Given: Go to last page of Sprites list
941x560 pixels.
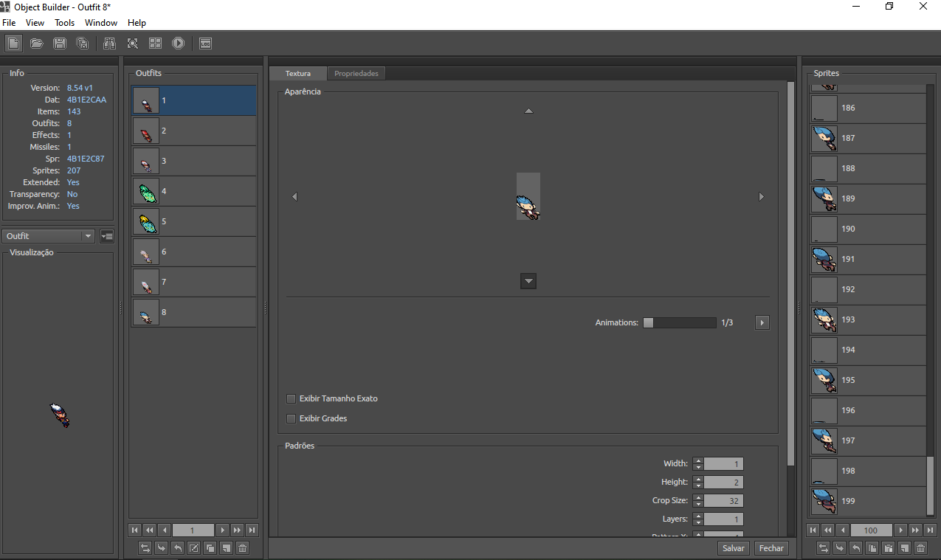Looking at the screenshot, I should click(930, 530).
